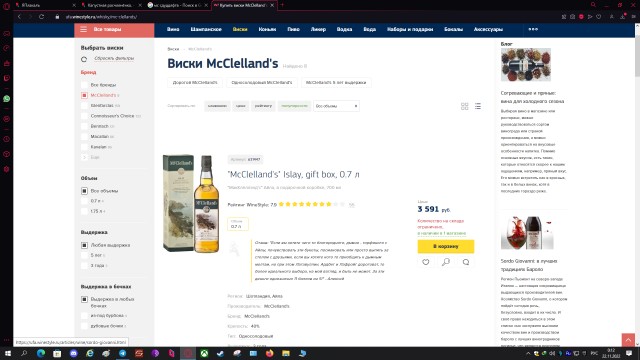The image size is (640, 360).
Task: Switch to grid view layout icon
Action: point(464,106)
